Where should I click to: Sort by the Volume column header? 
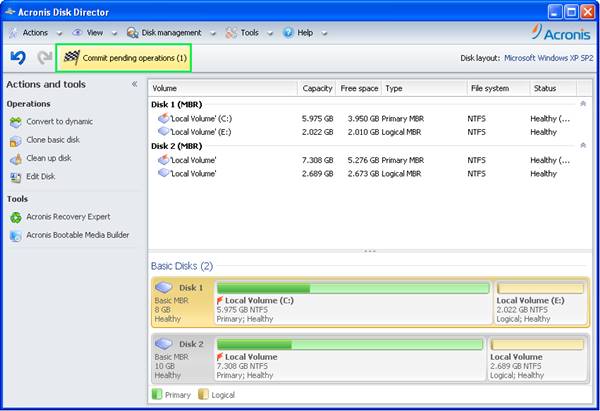[223, 88]
